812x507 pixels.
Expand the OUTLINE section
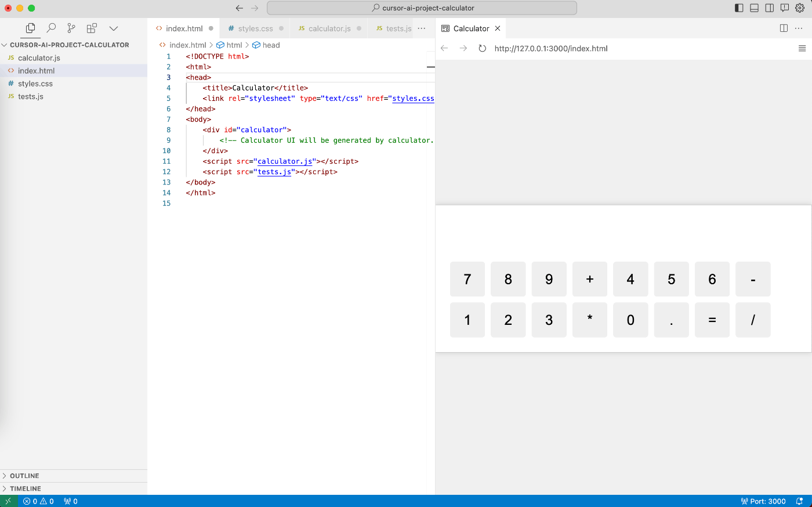pos(74,476)
